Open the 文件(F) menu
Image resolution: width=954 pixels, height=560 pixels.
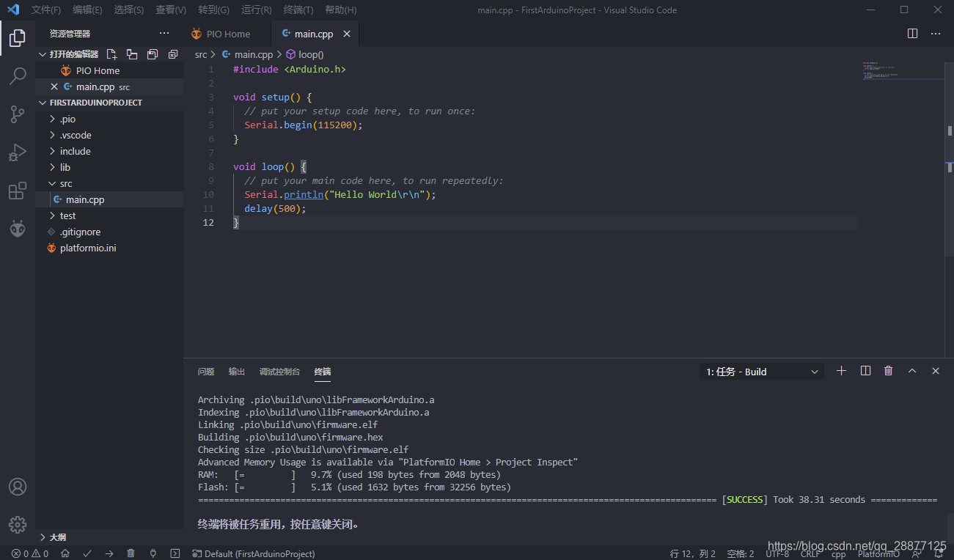coord(46,10)
